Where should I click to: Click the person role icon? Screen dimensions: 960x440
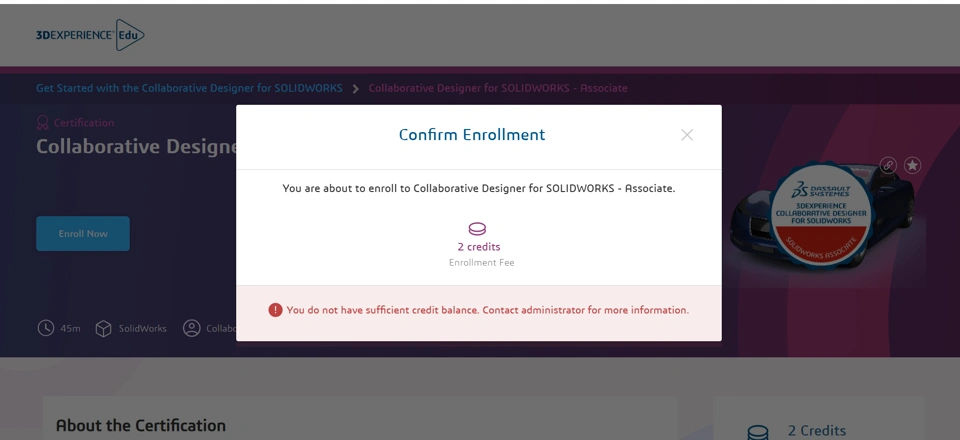tap(191, 328)
